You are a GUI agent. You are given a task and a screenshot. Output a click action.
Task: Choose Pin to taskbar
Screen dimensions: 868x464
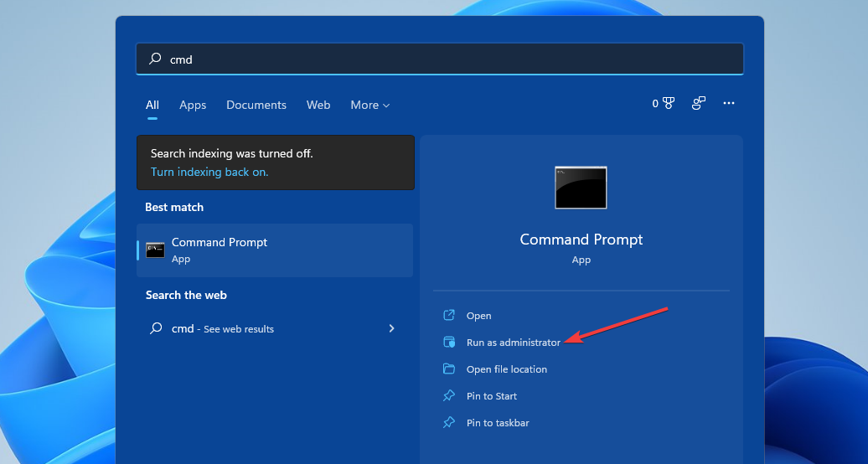pos(498,422)
